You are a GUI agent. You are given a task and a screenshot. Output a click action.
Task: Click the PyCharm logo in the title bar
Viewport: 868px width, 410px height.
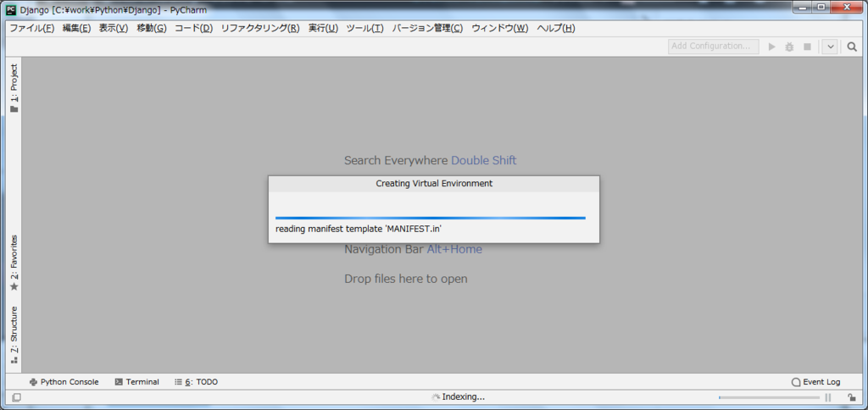coord(10,8)
